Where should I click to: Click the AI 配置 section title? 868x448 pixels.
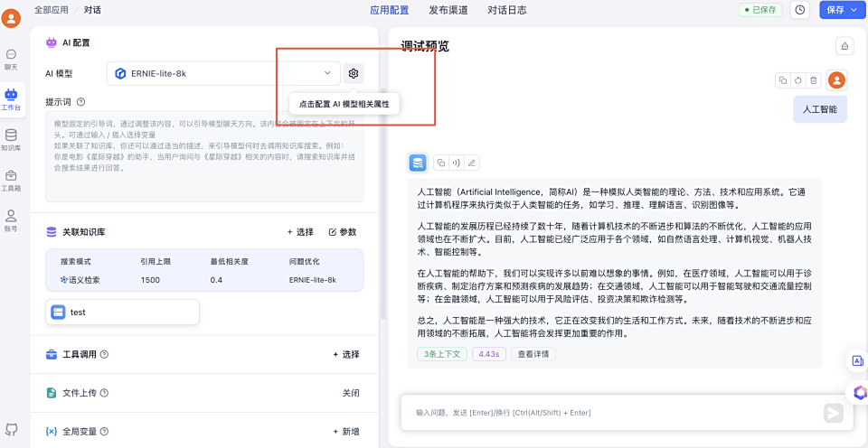coord(76,42)
